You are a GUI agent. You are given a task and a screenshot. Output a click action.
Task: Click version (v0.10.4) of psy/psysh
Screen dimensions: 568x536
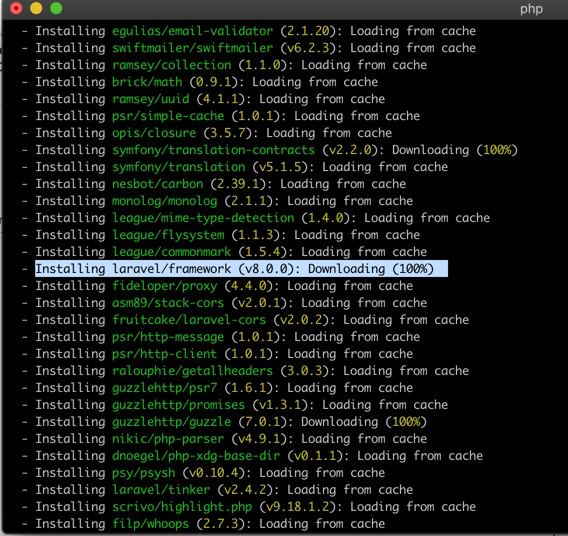click(x=214, y=473)
